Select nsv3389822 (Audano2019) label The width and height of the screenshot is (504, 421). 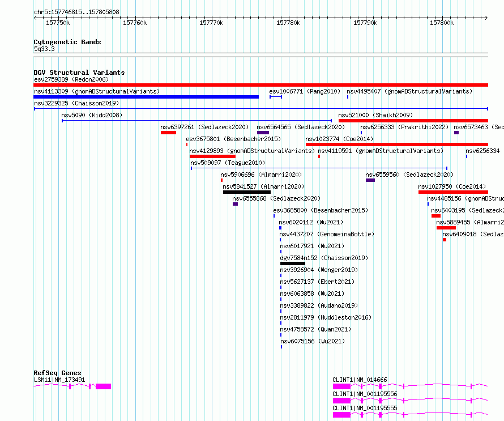tap(319, 305)
